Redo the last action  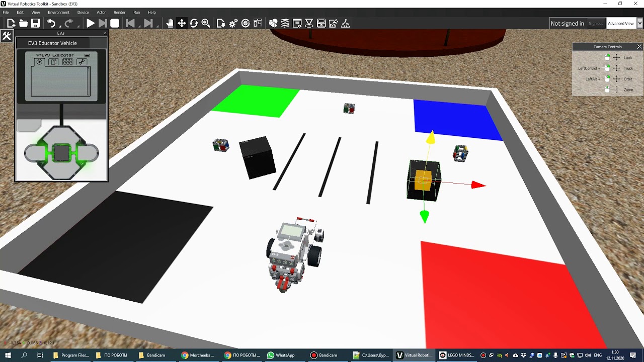[68, 23]
